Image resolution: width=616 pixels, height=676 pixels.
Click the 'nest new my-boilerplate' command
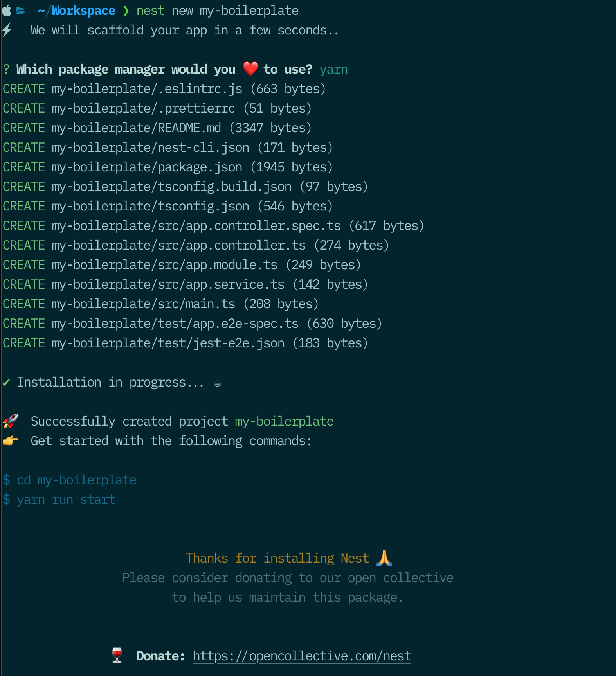[x=217, y=11]
